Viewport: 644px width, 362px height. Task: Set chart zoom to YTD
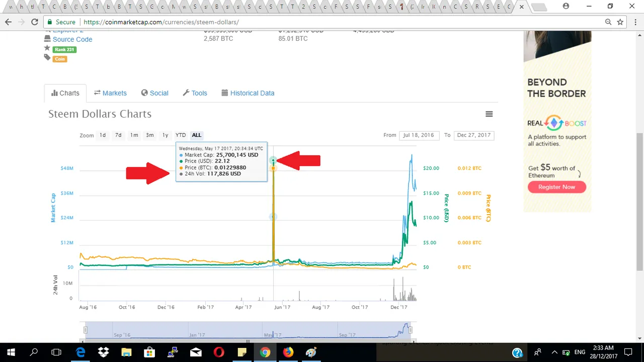pos(181,135)
